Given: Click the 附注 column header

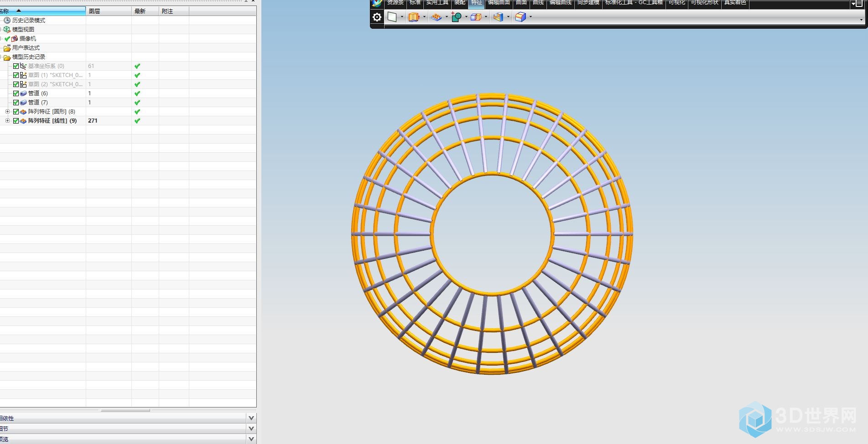Looking at the screenshot, I should [174, 11].
